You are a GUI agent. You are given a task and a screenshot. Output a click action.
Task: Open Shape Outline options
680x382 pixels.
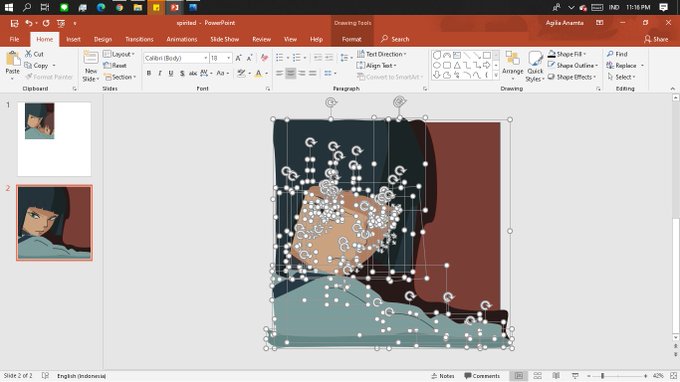572,65
